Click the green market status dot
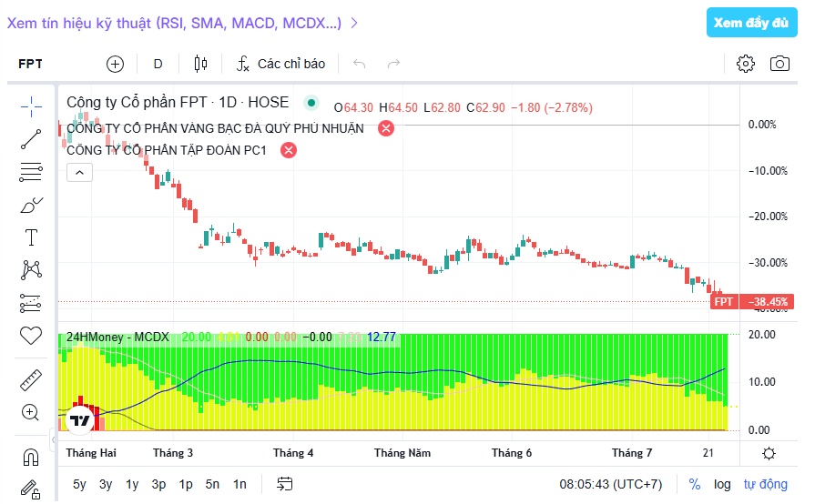This screenshot has height=504, width=815. (x=311, y=103)
